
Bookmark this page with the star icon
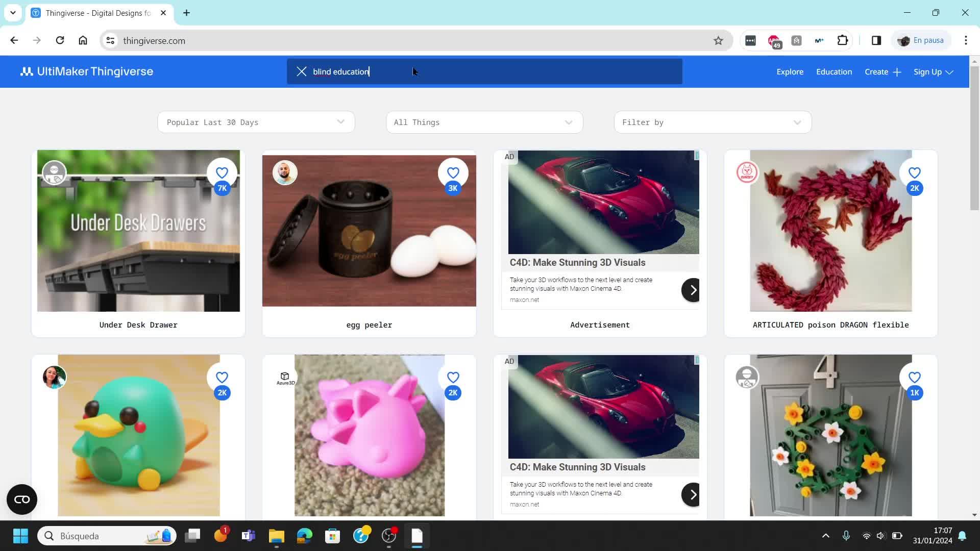pos(718,41)
